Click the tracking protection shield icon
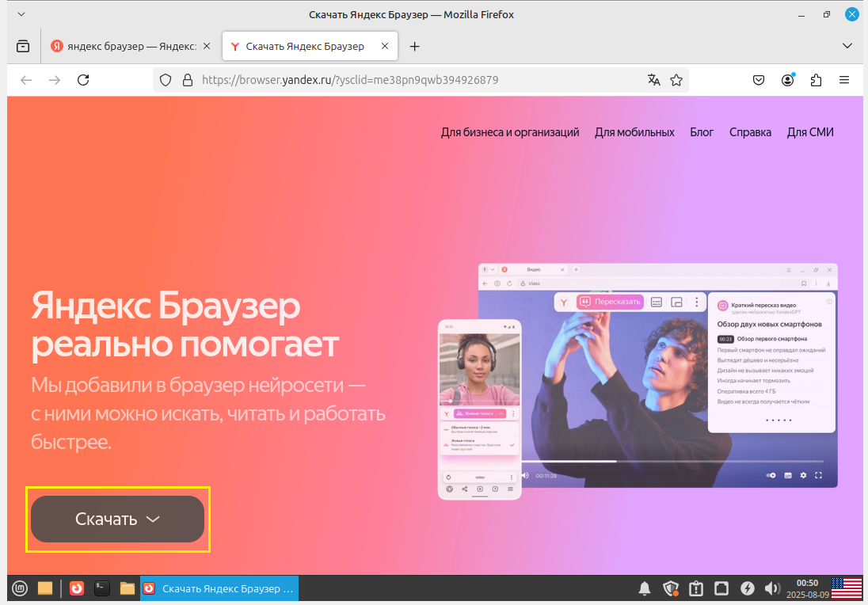 164,80
